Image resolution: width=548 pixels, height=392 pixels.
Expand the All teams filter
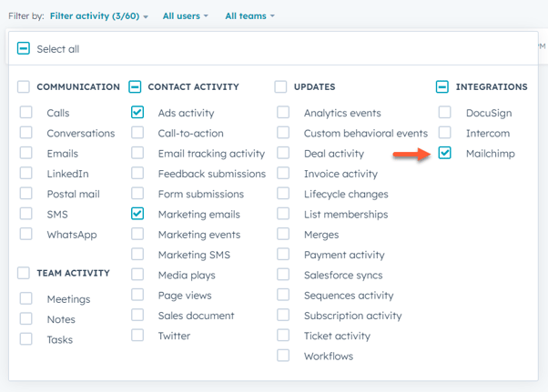click(x=249, y=15)
